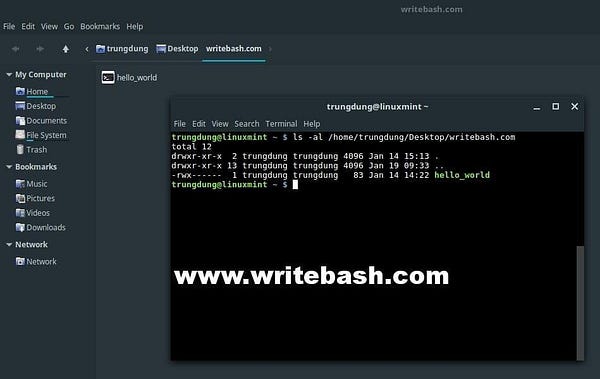Click the File System drive icon
This screenshot has width=600, height=379.
click(20, 135)
